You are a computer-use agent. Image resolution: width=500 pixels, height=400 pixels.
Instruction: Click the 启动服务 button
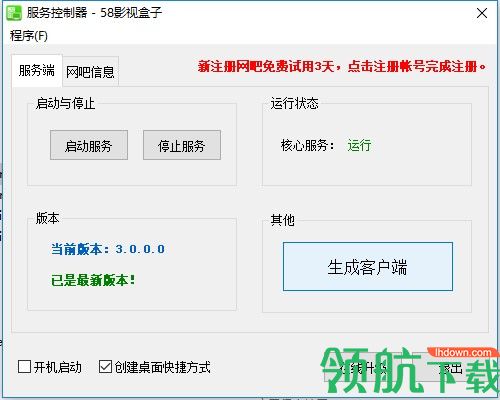tap(89, 145)
